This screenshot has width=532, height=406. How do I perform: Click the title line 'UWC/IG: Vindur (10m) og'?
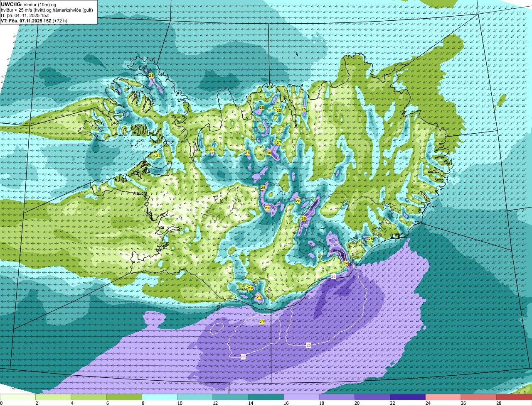pyautogui.click(x=29, y=4)
